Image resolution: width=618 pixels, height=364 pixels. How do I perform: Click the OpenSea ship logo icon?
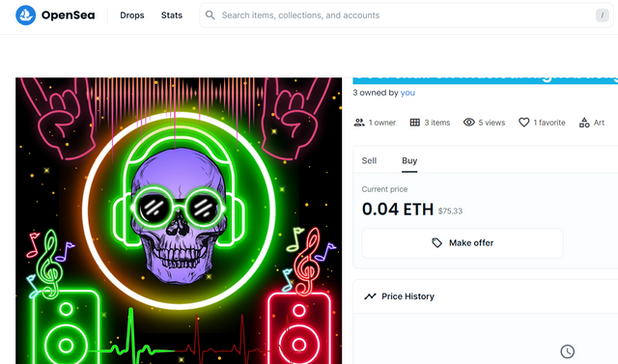26,15
